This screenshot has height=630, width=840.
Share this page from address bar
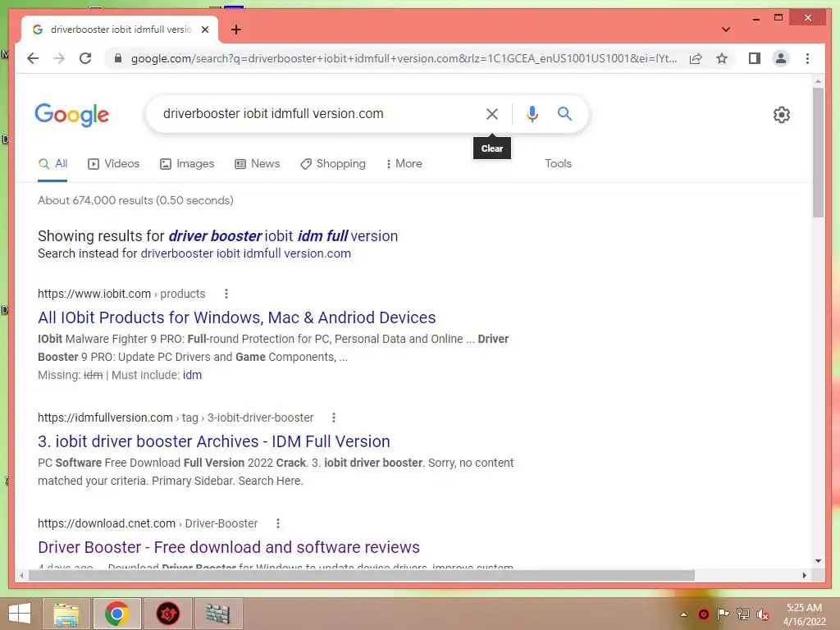click(696, 58)
